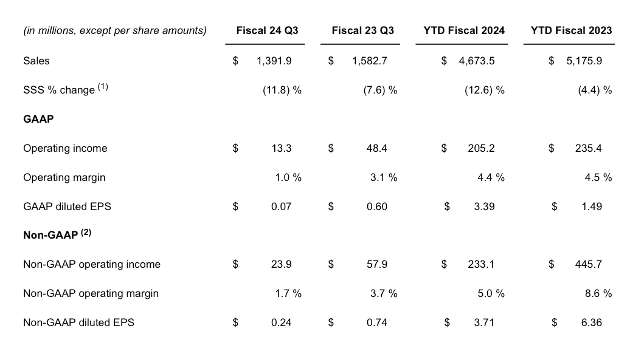This screenshot has height=351, width=644.
Task: Select the GAAP diluted EPS value 3.39
Action: [x=484, y=206]
